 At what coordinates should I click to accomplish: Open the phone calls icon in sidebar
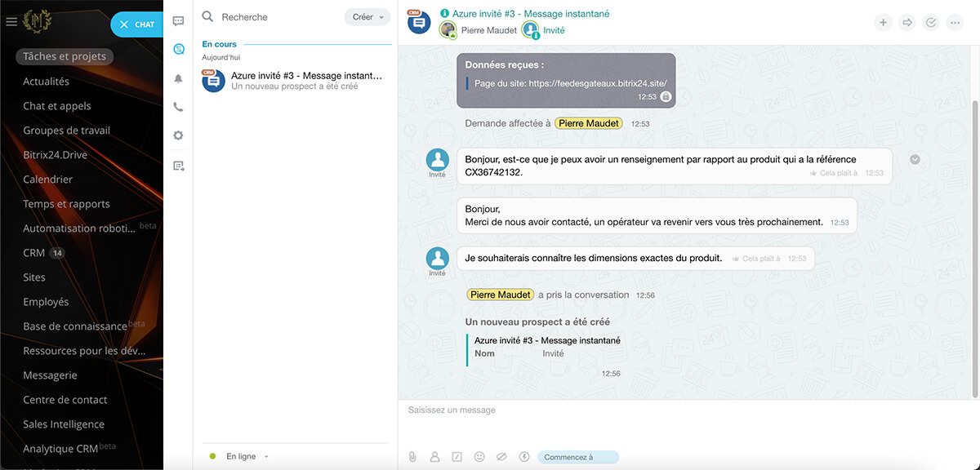(178, 107)
